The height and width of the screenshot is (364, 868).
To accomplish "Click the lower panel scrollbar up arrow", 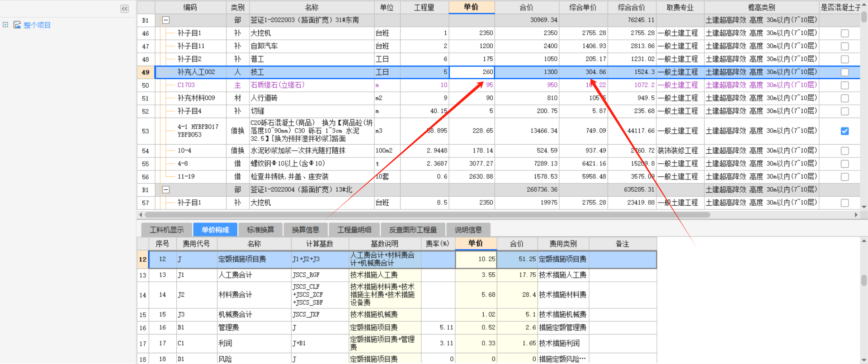I will click(x=864, y=241).
